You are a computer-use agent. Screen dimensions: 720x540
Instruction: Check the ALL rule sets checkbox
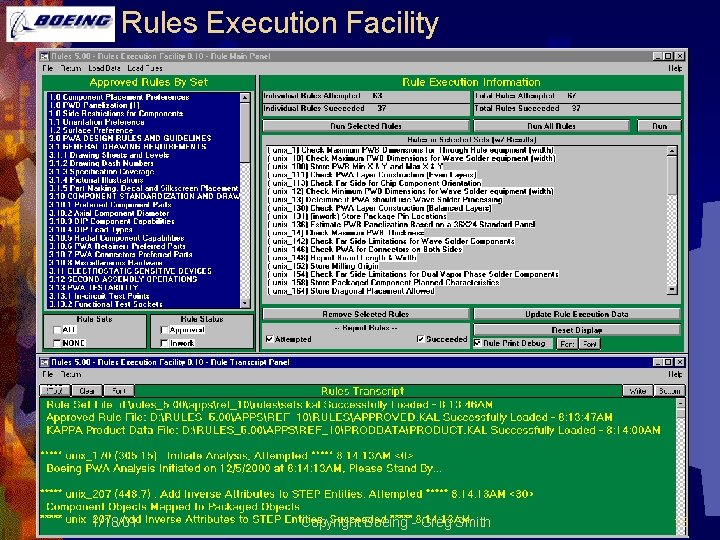coord(57,330)
